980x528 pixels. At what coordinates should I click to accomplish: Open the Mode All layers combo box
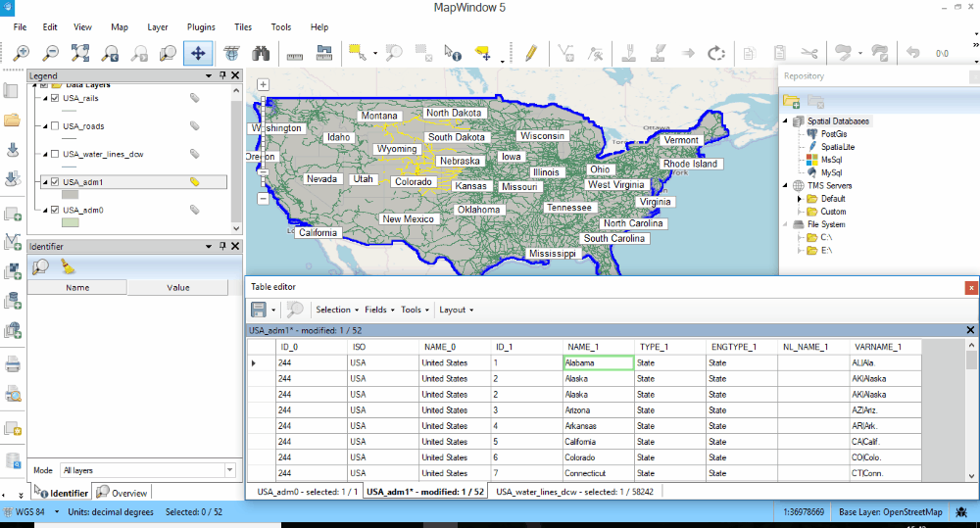(x=148, y=470)
